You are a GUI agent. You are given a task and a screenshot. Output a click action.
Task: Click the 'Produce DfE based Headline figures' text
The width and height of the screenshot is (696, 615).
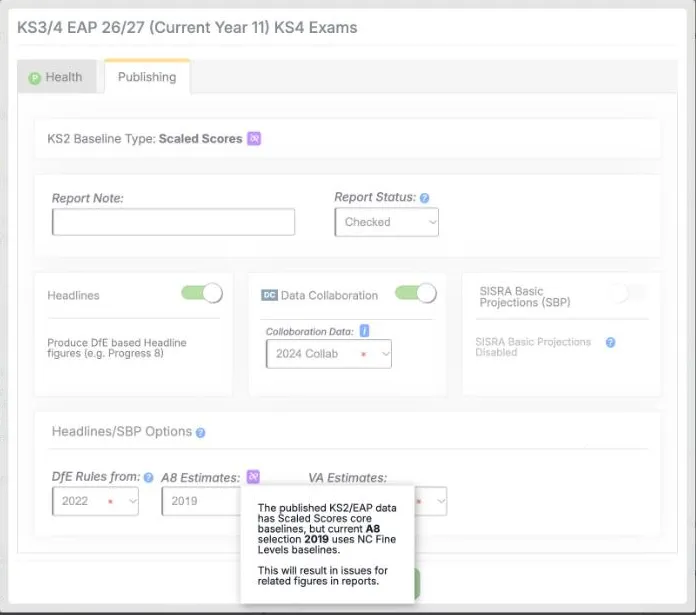pyautogui.click(x=117, y=348)
